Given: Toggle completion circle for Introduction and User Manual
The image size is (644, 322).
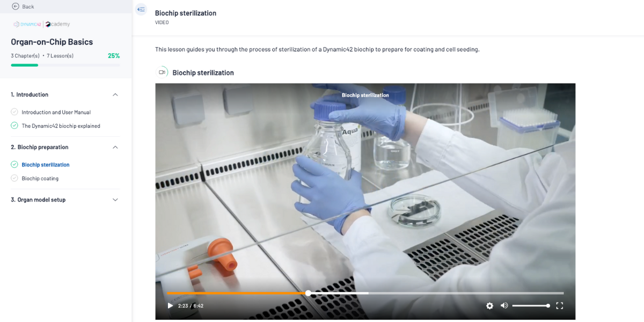Looking at the screenshot, I should coord(14,112).
